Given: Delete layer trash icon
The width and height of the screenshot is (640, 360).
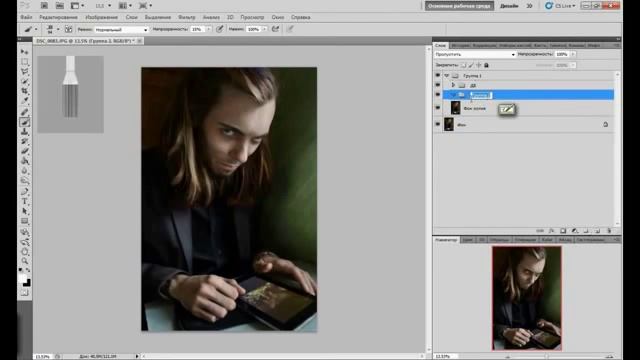Looking at the screenshot, I should [x=609, y=231].
